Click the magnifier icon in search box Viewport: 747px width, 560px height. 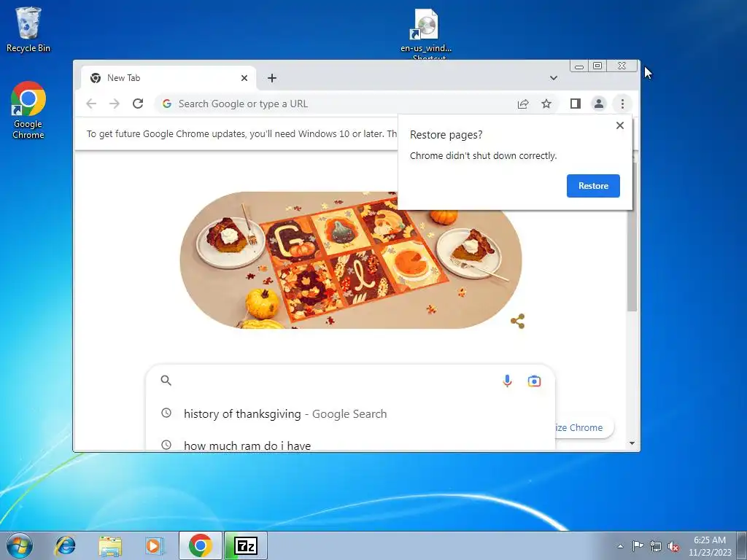coord(166,381)
